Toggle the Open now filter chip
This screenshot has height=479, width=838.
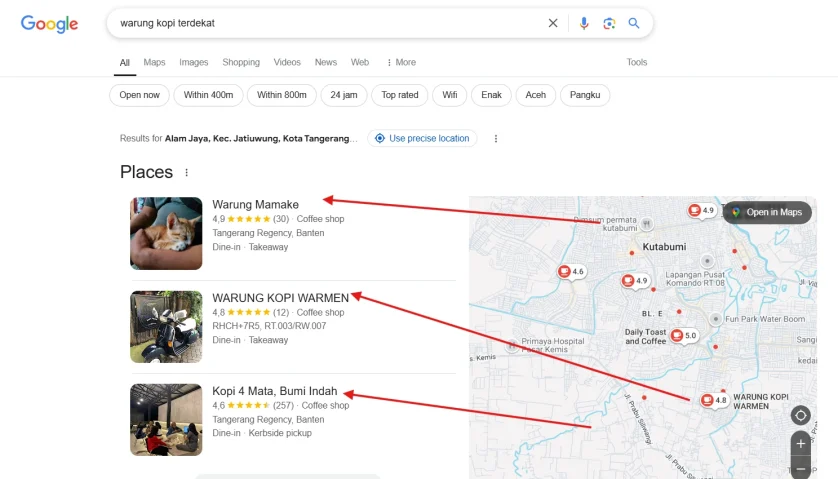[139, 95]
